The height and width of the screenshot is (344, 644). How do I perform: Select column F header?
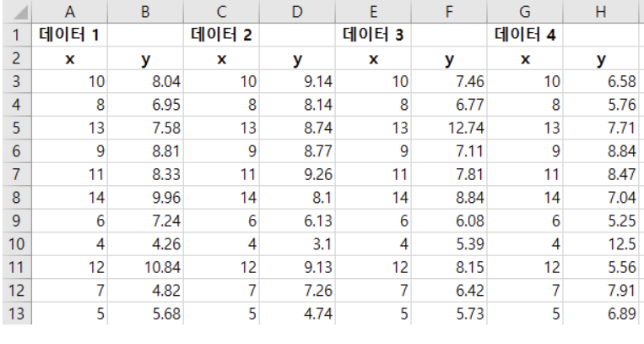coord(449,12)
